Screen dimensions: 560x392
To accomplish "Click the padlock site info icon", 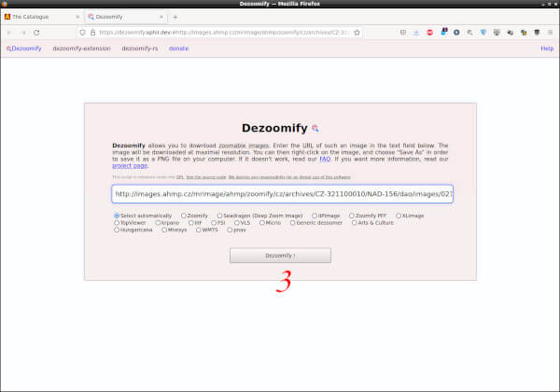I will [x=92, y=33].
